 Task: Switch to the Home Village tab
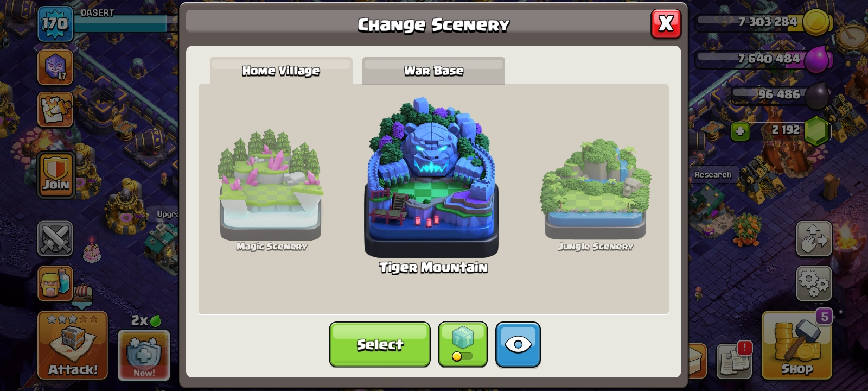tap(281, 71)
